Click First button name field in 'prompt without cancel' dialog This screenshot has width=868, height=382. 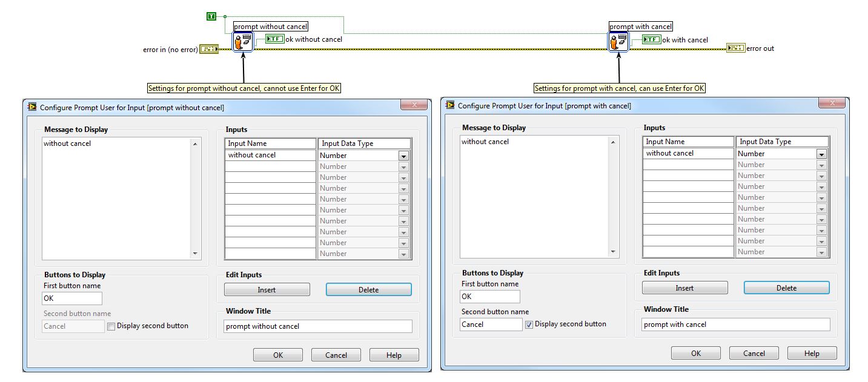72,298
